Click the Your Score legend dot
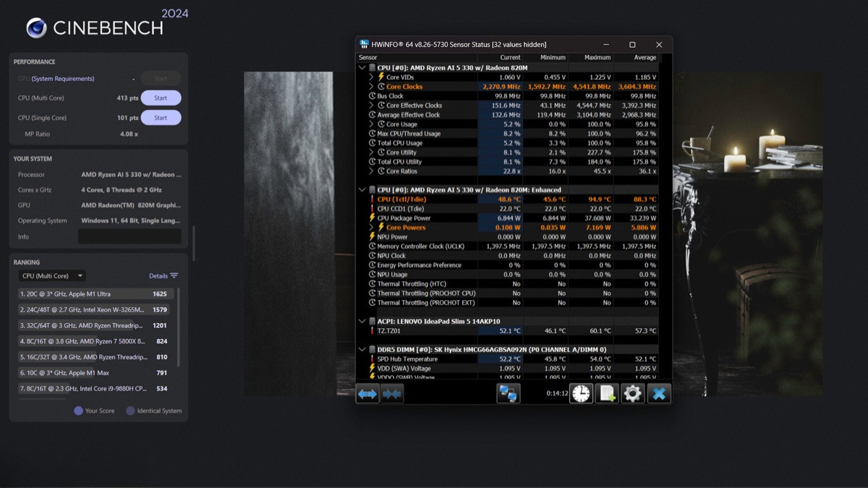868x488 pixels. pyautogui.click(x=78, y=411)
